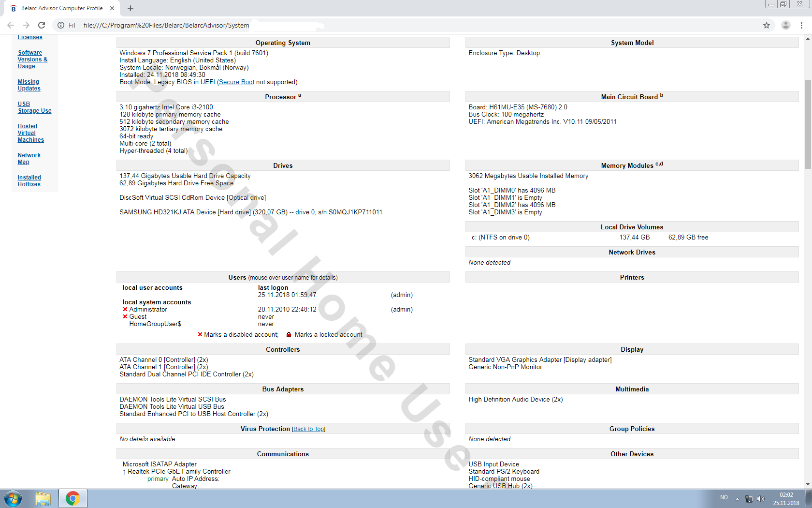Open File Explorer from the taskbar

click(43, 498)
